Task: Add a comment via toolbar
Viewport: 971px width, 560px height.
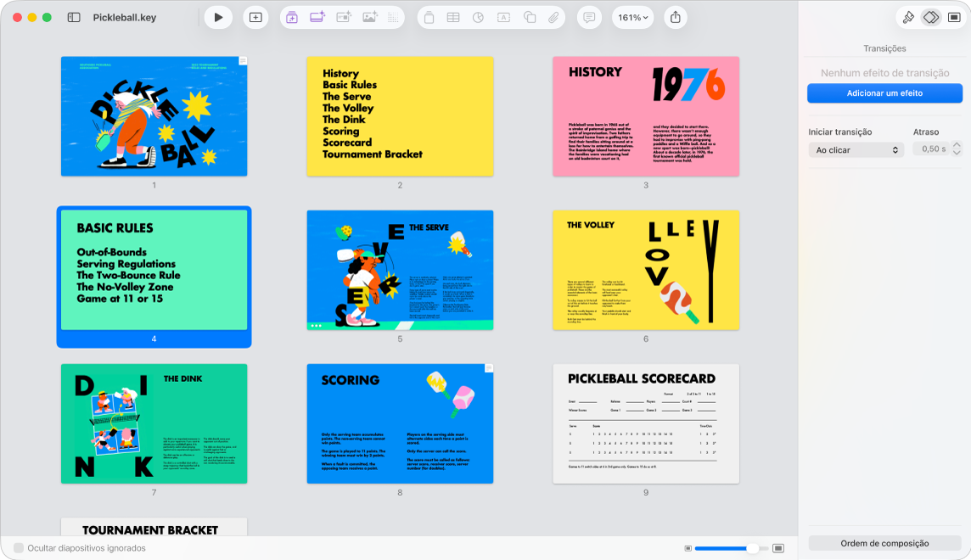Action: coord(589,17)
